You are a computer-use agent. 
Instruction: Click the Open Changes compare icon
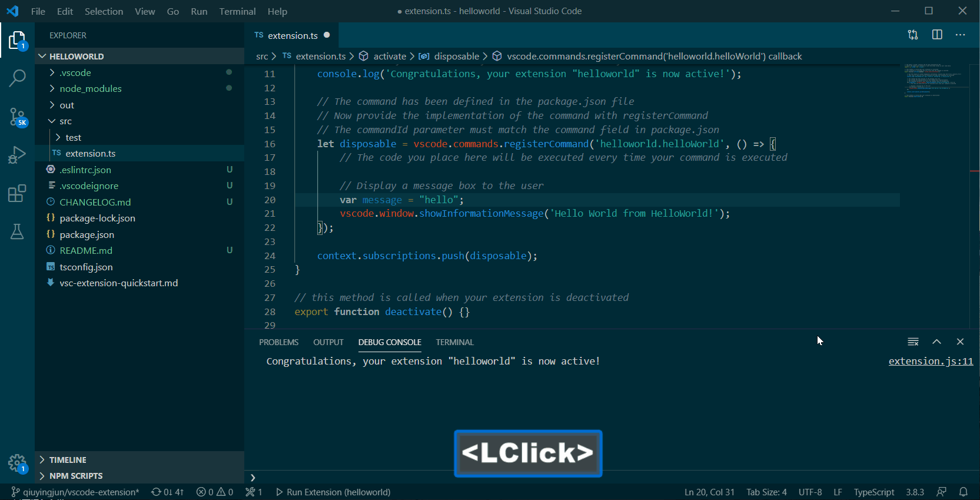[x=913, y=35]
